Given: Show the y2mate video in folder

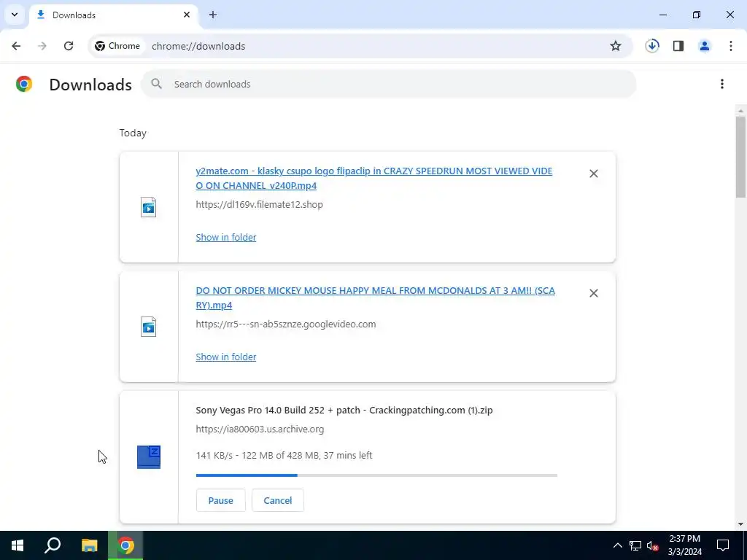Looking at the screenshot, I should (226, 237).
